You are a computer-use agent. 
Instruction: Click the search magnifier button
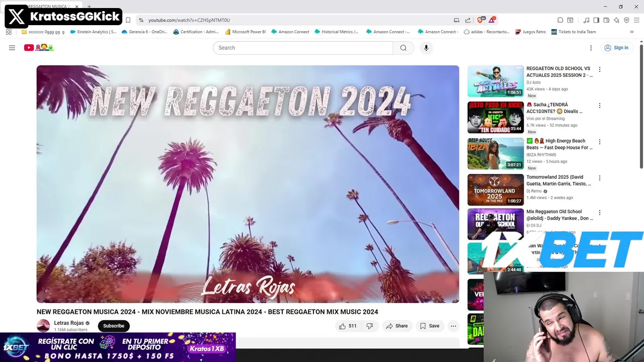click(403, 48)
